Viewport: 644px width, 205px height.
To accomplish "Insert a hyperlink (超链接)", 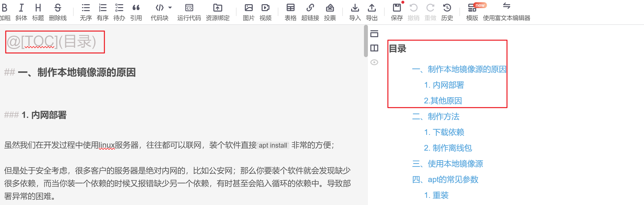I will pyautogui.click(x=310, y=12).
